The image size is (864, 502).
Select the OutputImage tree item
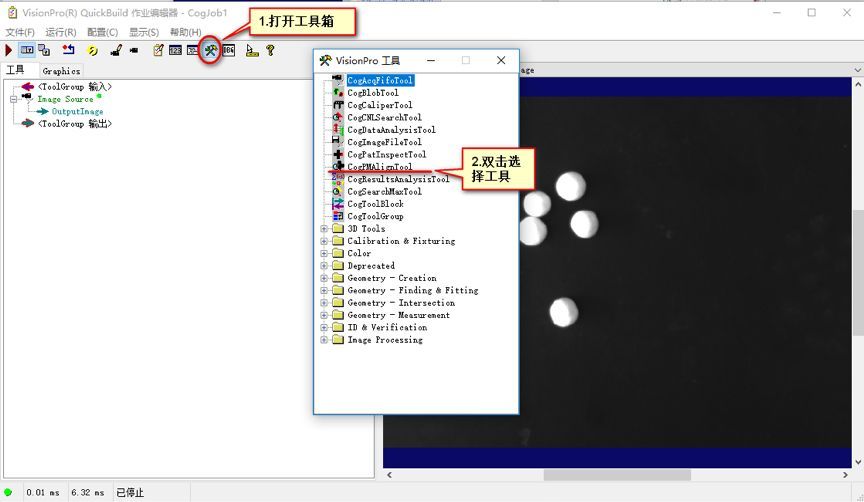(x=77, y=111)
